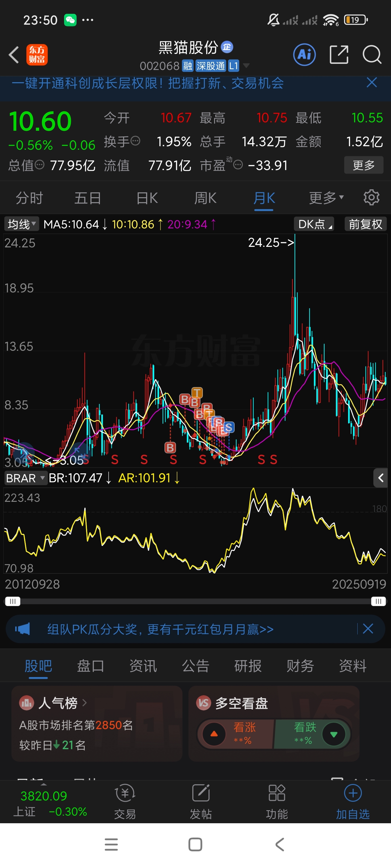Tap the share export icon
This screenshot has width=391, height=868.
coord(339,54)
